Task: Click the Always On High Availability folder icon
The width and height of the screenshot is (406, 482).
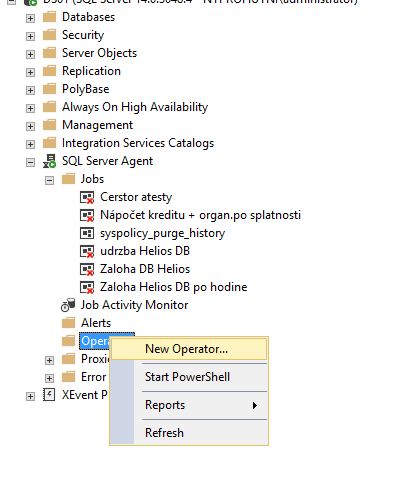Action: [50, 107]
